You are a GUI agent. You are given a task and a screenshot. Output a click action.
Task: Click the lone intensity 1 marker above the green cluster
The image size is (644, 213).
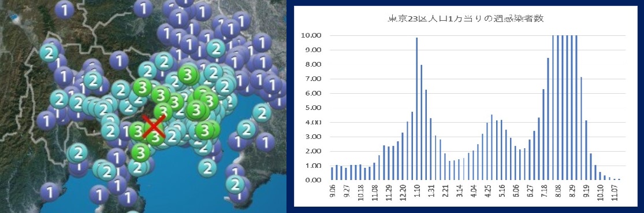coord(119,61)
